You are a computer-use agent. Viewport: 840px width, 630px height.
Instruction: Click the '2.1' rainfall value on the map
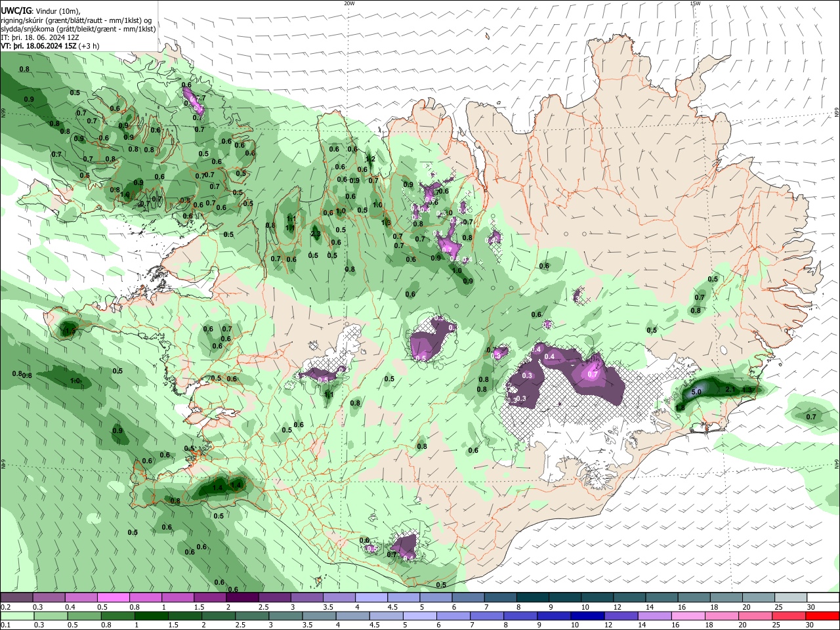(730, 390)
